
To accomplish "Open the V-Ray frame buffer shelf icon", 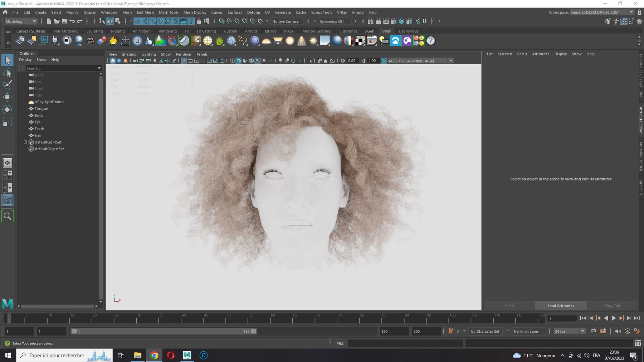I will click(x=372, y=41).
